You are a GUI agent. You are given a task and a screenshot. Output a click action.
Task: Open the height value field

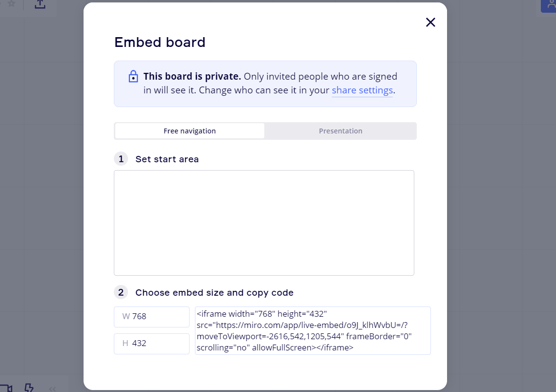click(151, 344)
